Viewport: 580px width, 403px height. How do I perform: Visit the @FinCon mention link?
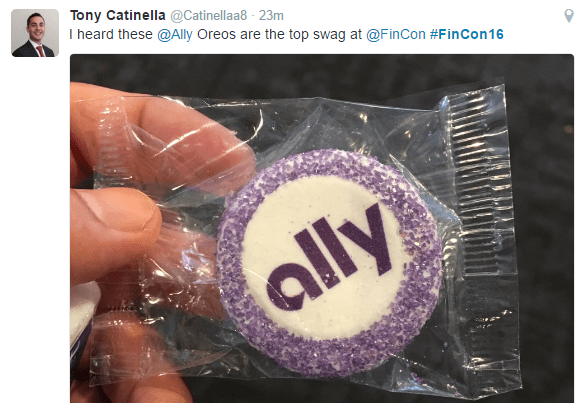tap(396, 34)
